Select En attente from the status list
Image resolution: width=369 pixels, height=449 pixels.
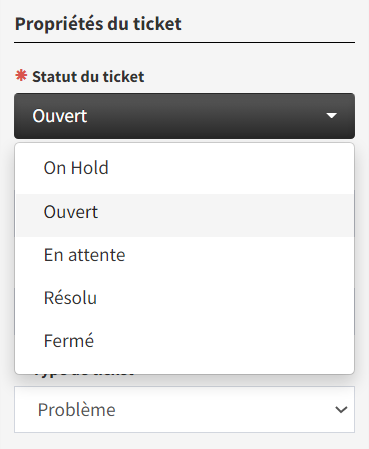coord(185,255)
